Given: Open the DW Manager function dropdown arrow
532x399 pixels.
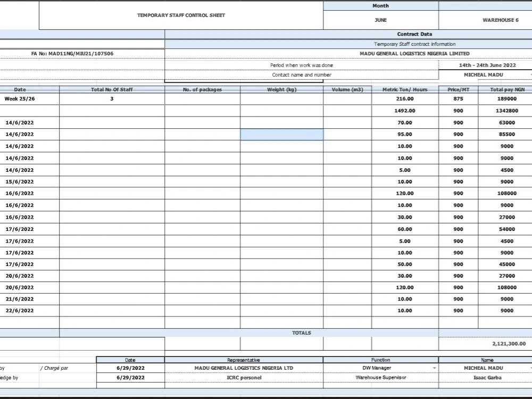Looking at the screenshot, I should [434, 368].
